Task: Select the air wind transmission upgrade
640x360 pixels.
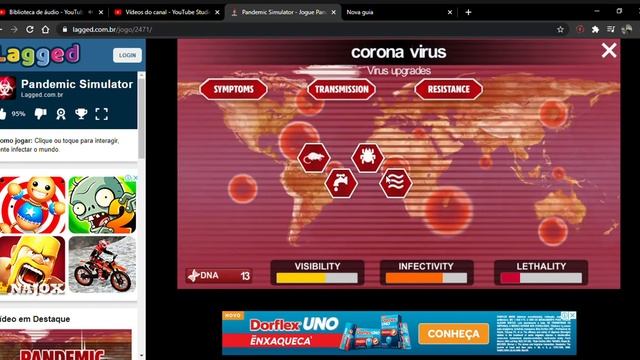Action: click(x=395, y=183)
